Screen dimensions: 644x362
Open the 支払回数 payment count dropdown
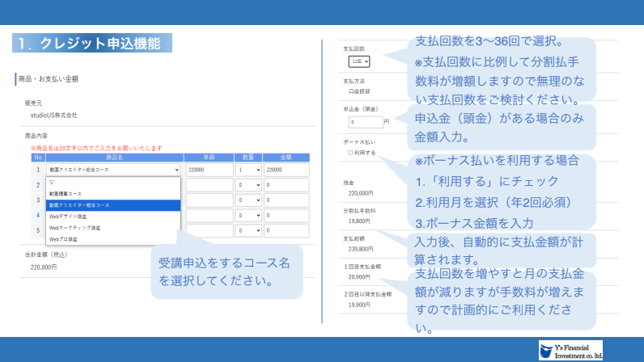tap(359, 61)
